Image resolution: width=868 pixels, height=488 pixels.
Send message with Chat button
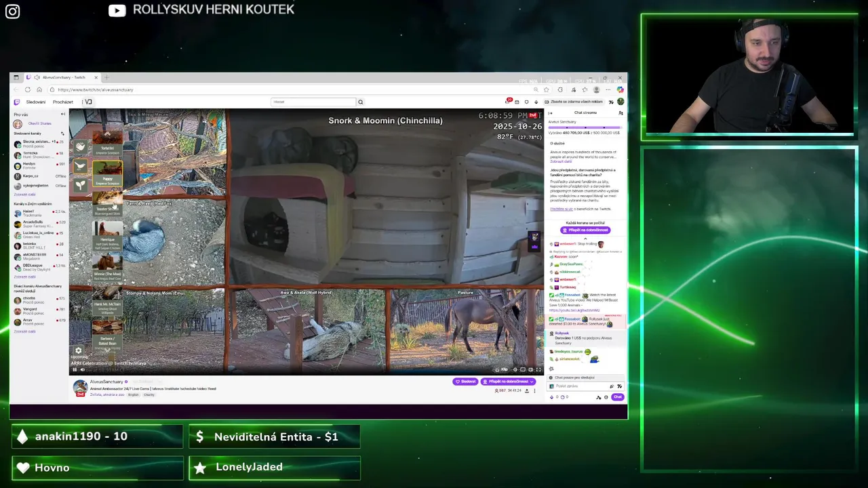click(618, 397)
